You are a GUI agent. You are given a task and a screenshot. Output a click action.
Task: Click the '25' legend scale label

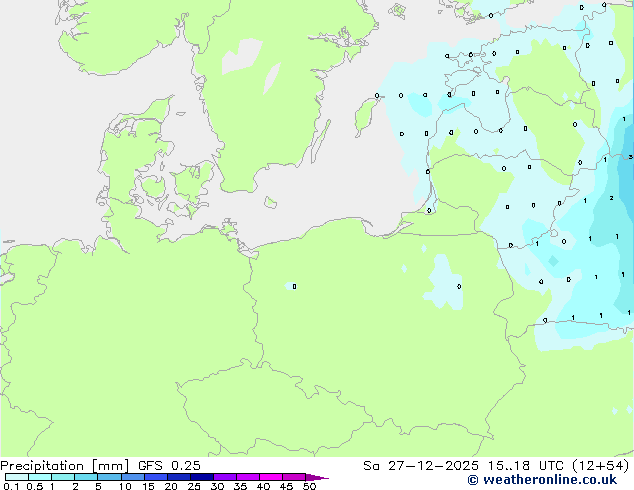(x=194, y=486)
